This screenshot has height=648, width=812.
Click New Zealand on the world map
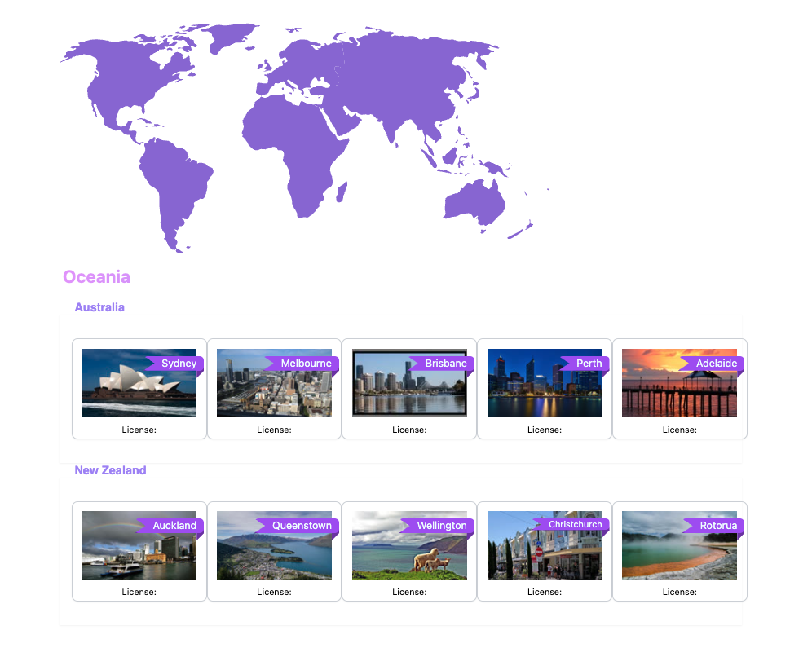[x=520, y=231]
